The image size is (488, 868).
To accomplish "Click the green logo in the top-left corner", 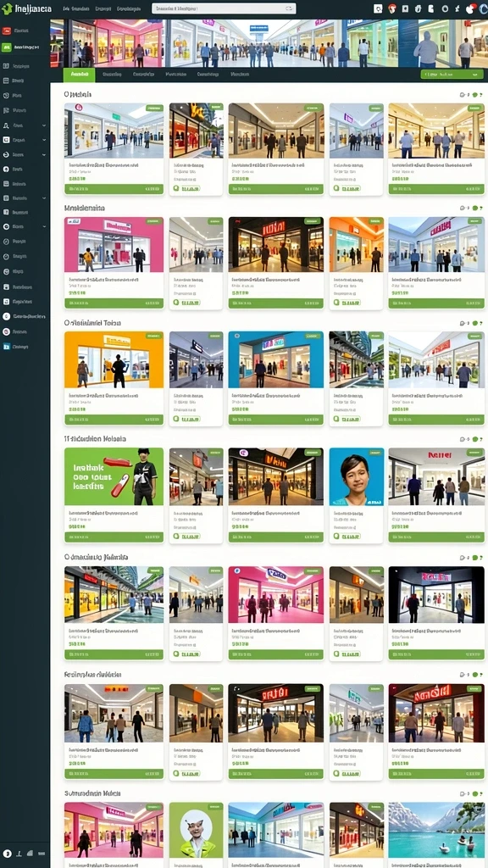I will 7,8.
